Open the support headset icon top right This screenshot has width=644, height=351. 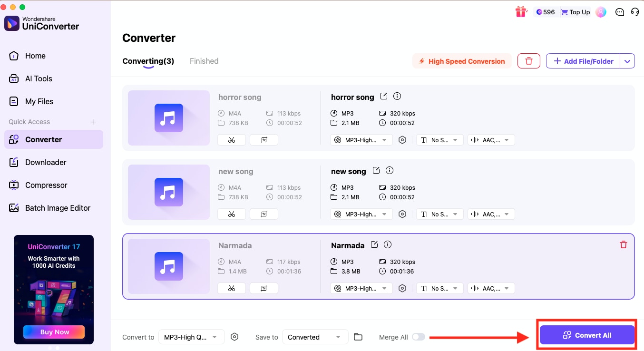pos(635,12)
